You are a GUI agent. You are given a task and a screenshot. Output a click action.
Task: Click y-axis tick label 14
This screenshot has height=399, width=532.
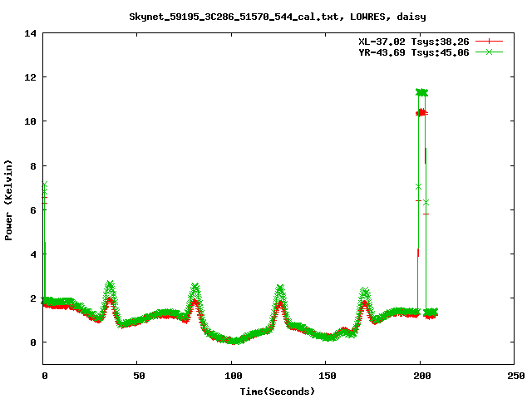pos(31,33)
